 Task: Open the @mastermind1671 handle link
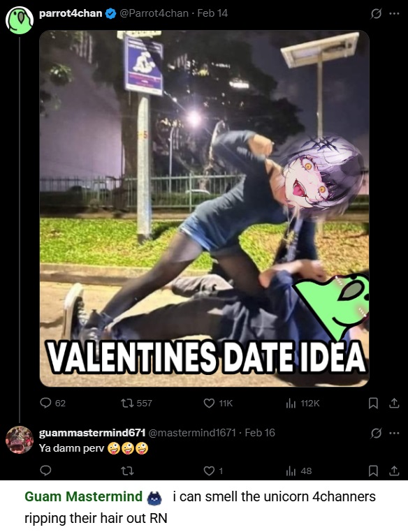pyautogui.click(x=192, y=433)
